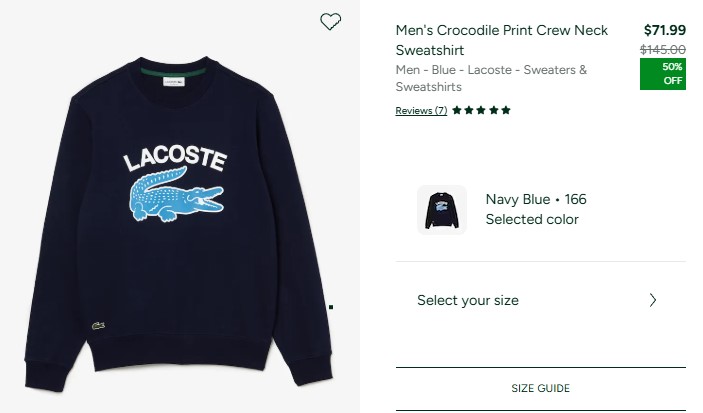Add sweatshirt to wishlist with heart icon
Screen dimensions: 703x413
pyautogui.click(x=330, y=21)
